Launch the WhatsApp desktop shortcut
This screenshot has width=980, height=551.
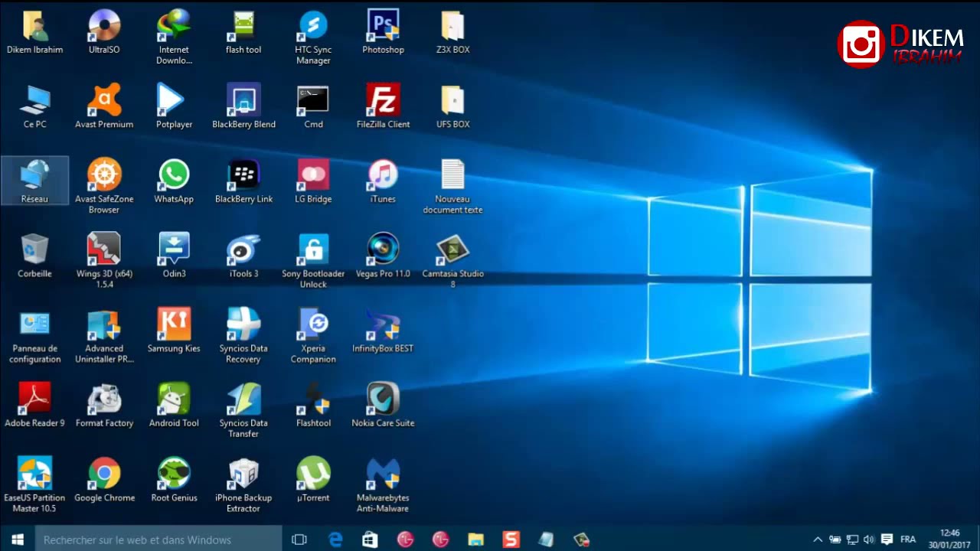click(174, 181)
